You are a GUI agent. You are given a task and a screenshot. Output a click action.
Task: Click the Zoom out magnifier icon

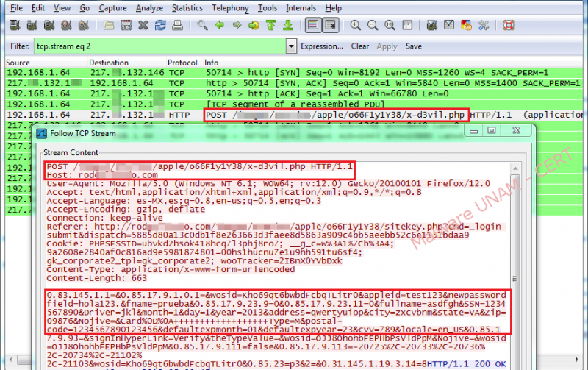(x=373, y=26)
